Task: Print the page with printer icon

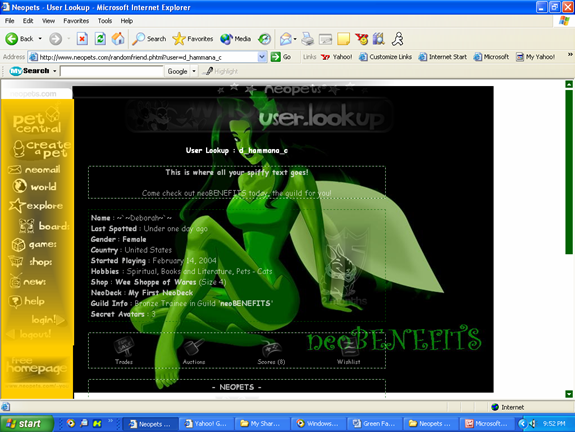Action: point(307,39)
